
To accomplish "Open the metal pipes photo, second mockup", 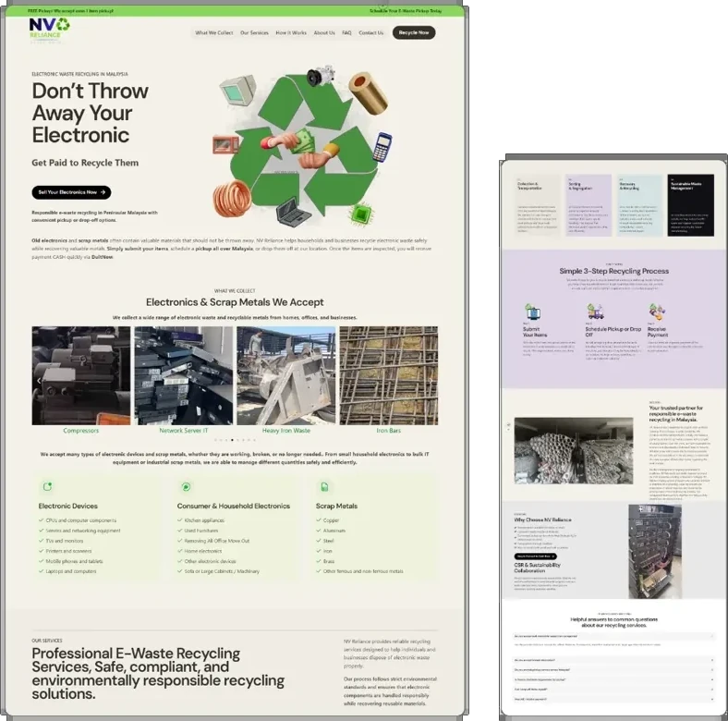I will [x=574, y=451].
